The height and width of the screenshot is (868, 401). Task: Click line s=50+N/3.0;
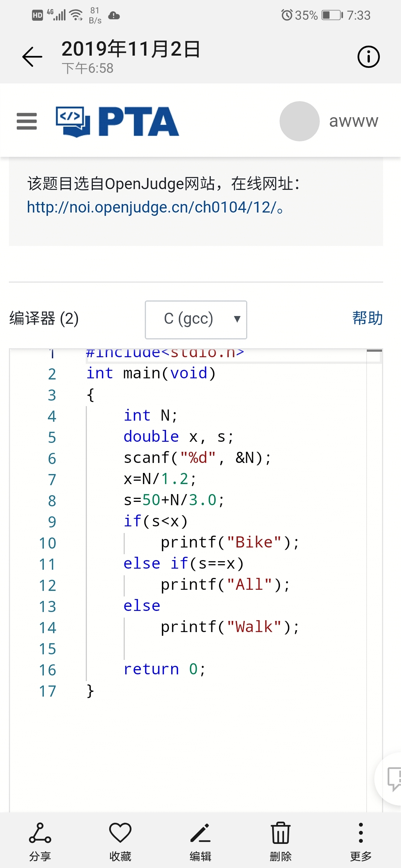(174, 500)
